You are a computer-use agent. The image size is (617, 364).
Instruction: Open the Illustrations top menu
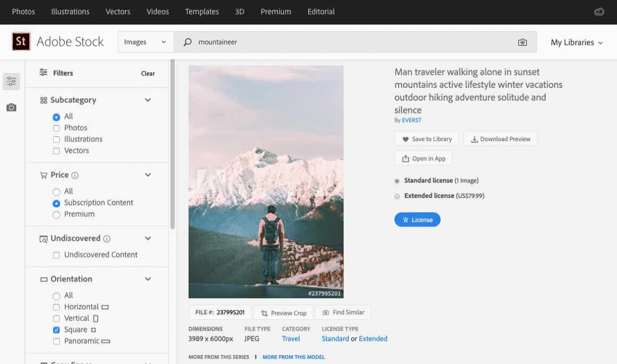pyautogui.click(x=70, y=12)
